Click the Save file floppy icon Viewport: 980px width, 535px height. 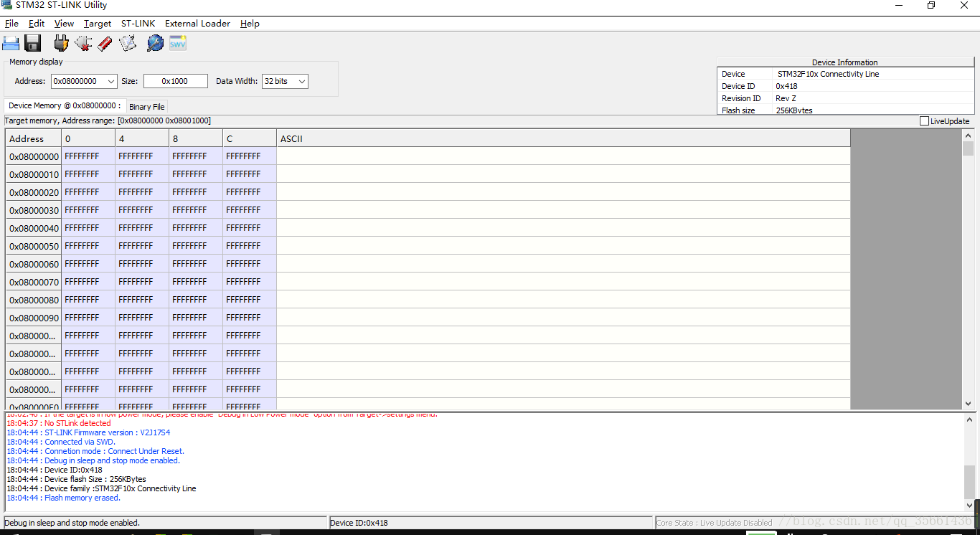tap(33, 43)
